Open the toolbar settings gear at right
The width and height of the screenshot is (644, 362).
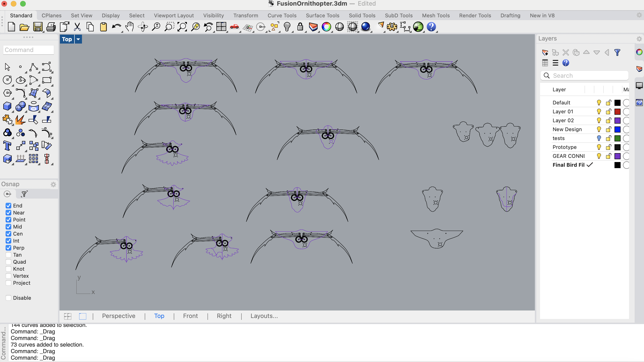(639, 15)
